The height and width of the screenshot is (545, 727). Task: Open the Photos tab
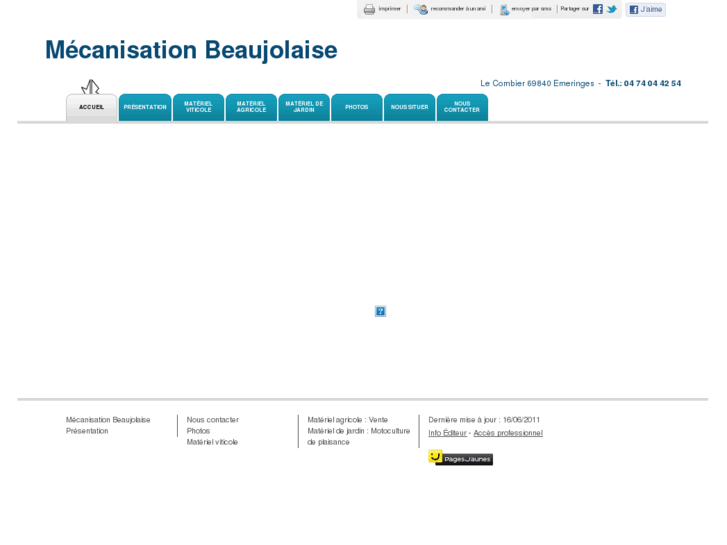pyautogui.click(x=357, y=108)
